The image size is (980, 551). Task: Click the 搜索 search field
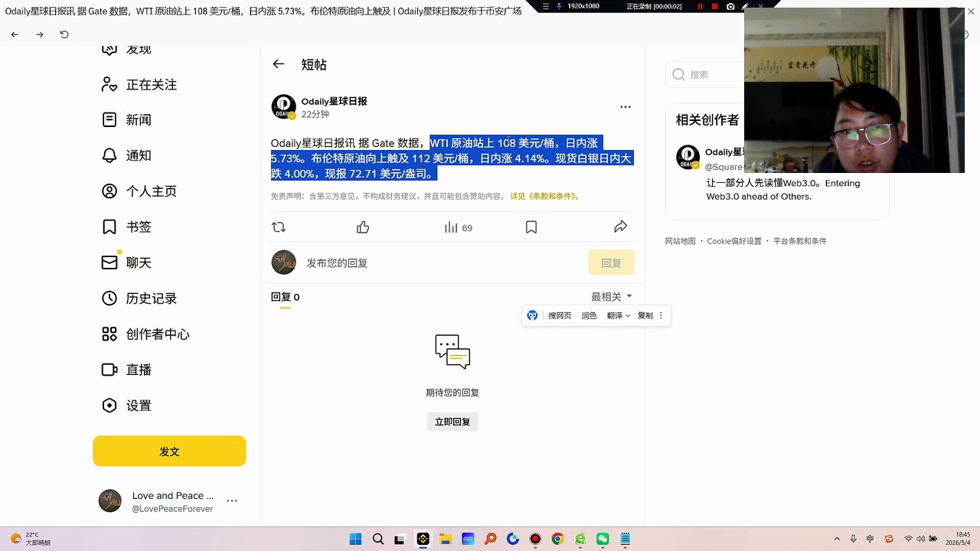coord(704,74)
